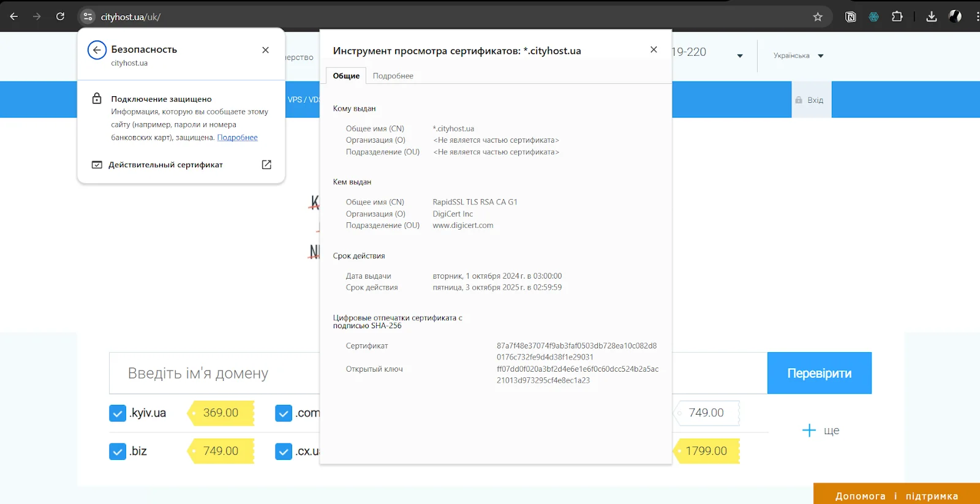Viewport: 980px width, 504px height.
Task: Click the Подключение защищено heading
Action: point(162,99)
